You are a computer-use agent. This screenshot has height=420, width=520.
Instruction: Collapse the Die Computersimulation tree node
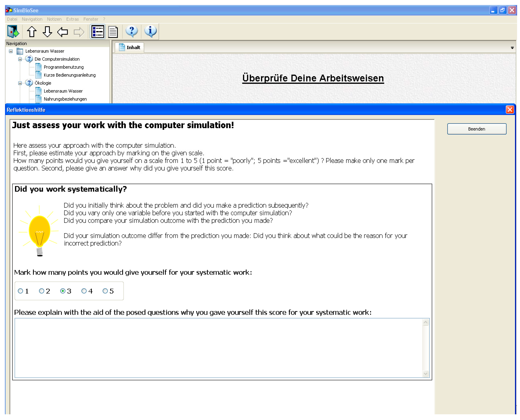tap(20, 59)
